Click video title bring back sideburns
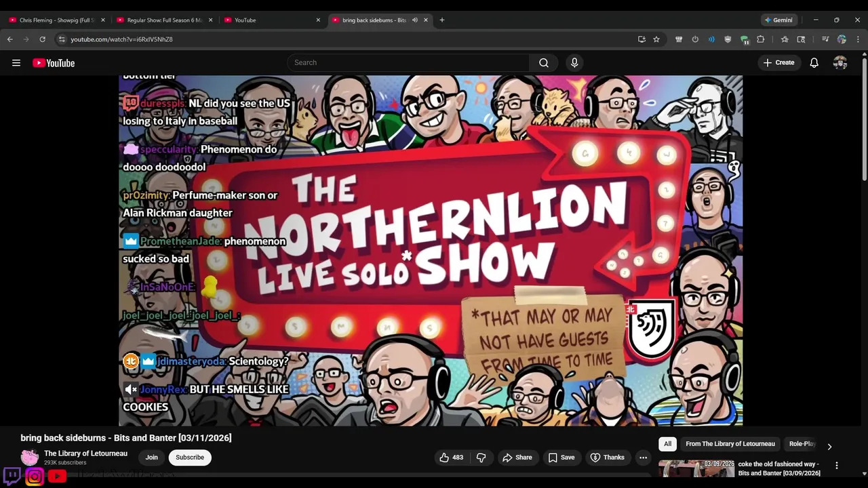The width and height of the screenshot is (868, 488). pos(126,438)
